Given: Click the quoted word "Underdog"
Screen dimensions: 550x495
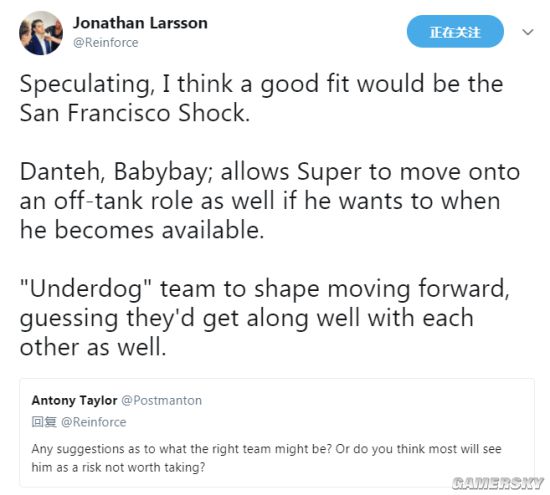Looking at the screenshot, I should 85,289.
